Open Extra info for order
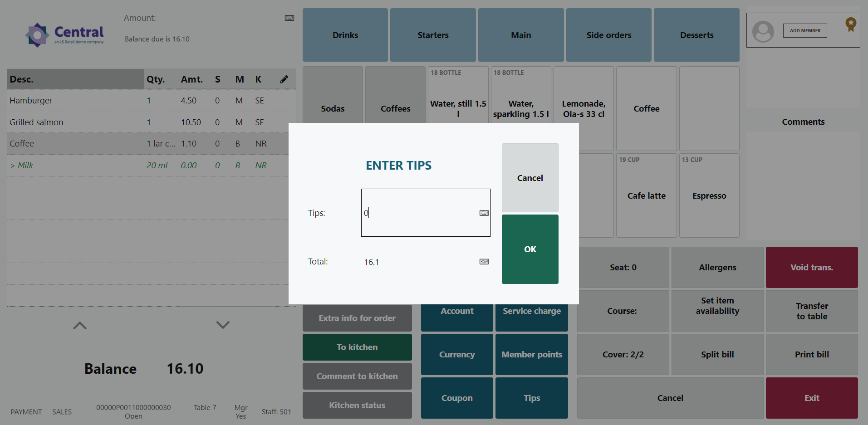 point(357,318)
